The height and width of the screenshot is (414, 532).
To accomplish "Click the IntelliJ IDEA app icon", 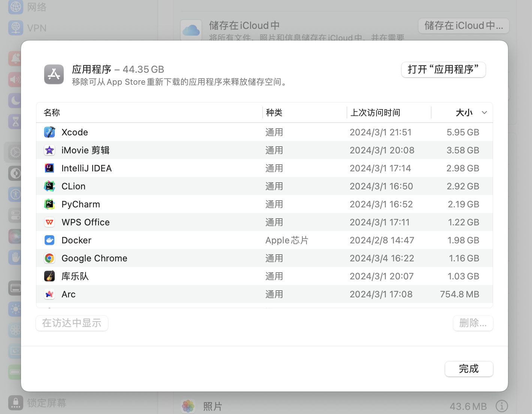I will pos(49,168).
